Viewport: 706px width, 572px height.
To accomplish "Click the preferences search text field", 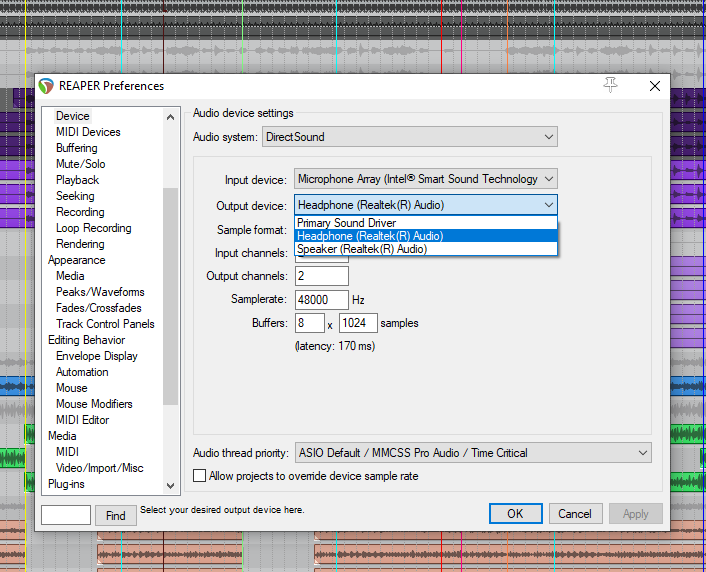I will [66, 516].
